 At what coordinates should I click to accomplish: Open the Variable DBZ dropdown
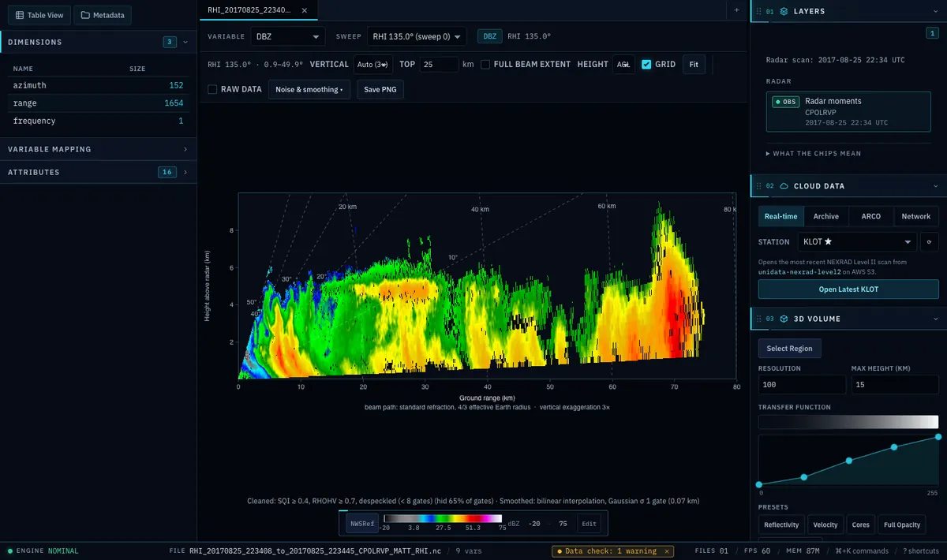[x=288, y=36]
